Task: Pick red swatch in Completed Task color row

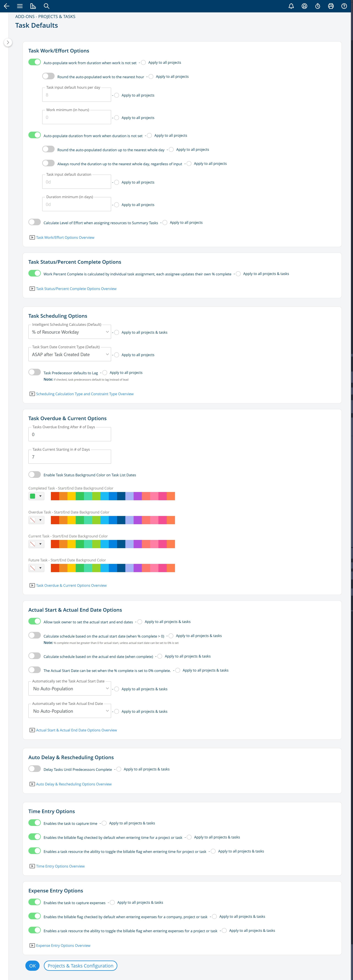Action: coord(55,496)
